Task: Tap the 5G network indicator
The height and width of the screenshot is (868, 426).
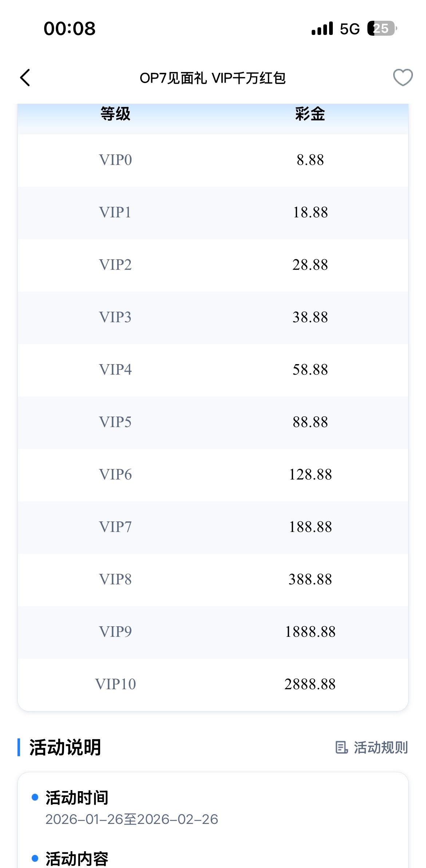Action: [350, 29]
